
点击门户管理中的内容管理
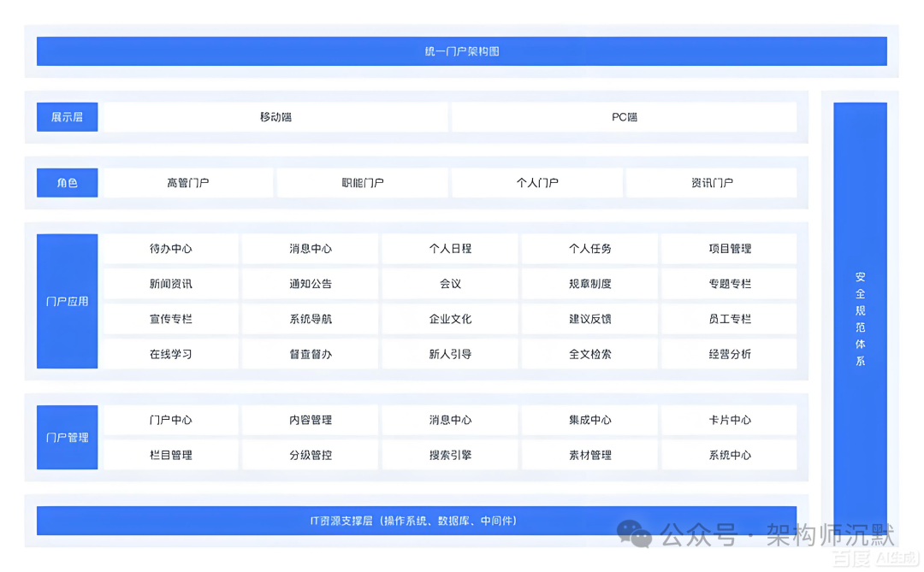310,420
